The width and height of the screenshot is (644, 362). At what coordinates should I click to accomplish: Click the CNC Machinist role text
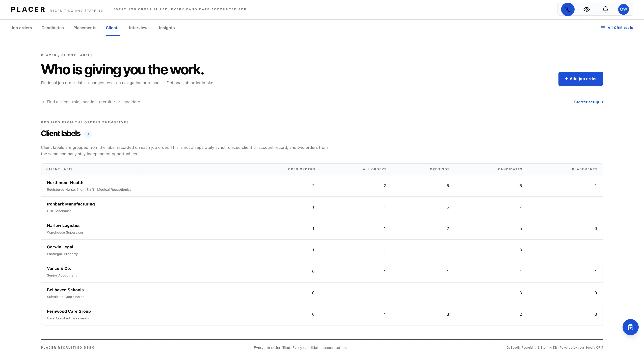point(59,211)
